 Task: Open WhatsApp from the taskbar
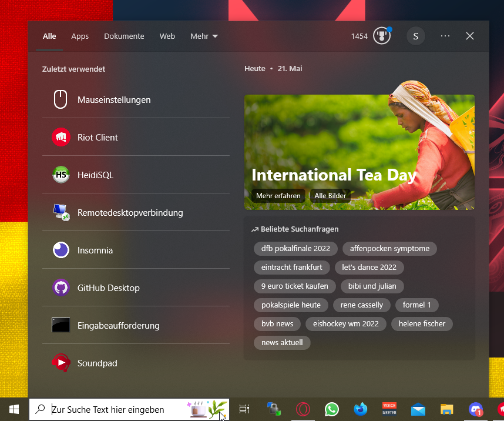[x=332, y=409]
